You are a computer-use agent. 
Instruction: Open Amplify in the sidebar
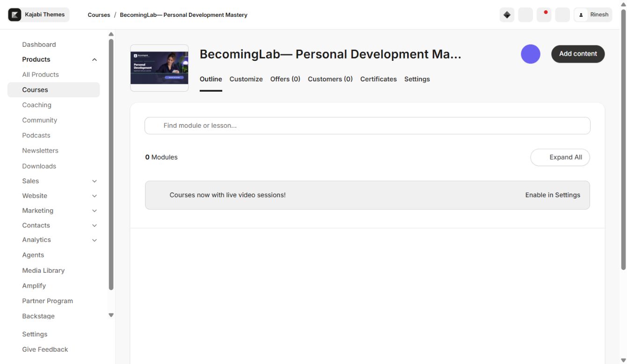34,285
